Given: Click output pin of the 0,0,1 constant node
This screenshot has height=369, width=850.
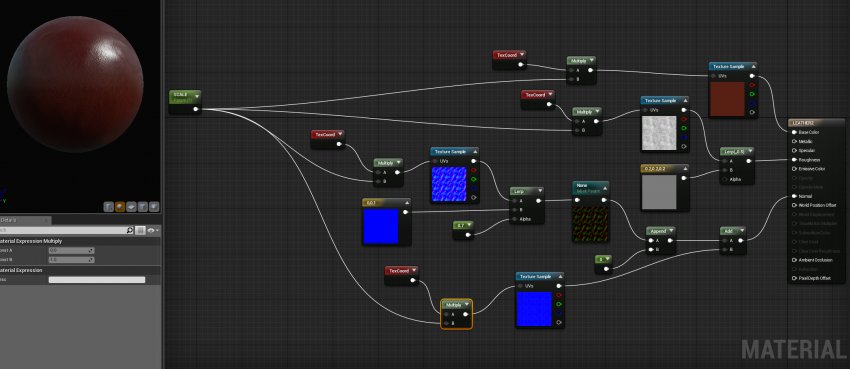Looking at the screenshot, I should (x=405, y=212).
